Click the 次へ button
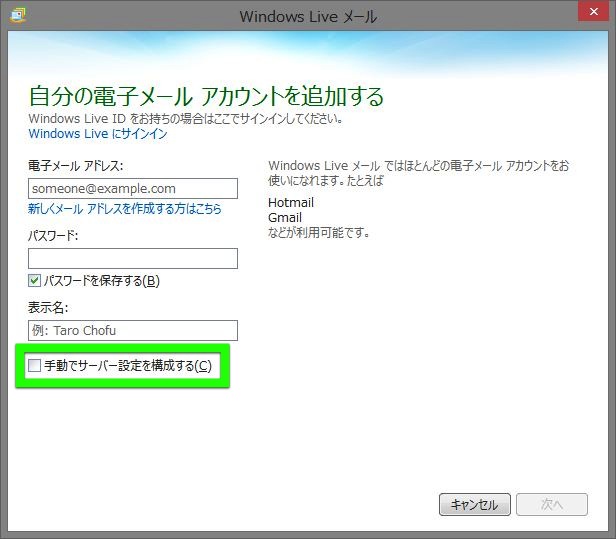Screen dimensions: 616x539 pos(552,504)
